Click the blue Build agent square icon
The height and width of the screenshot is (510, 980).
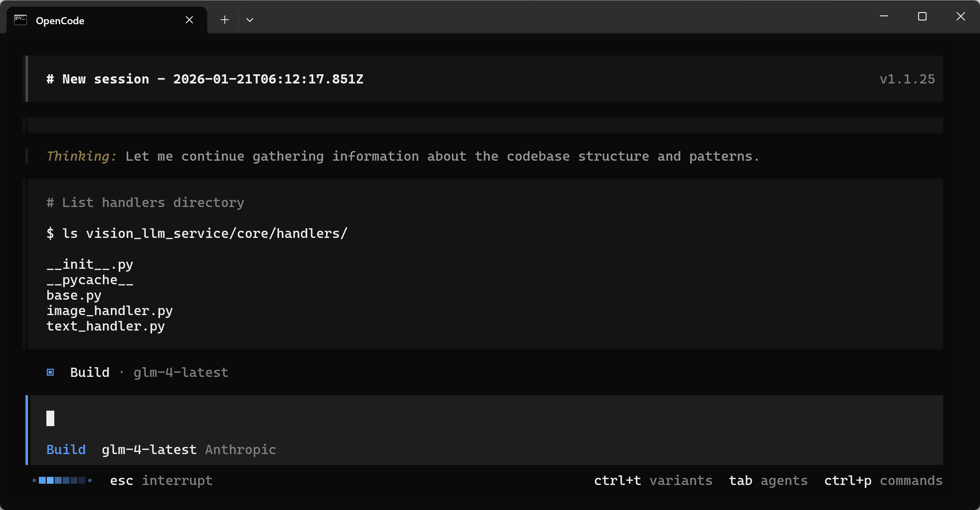tap(51, 372)
